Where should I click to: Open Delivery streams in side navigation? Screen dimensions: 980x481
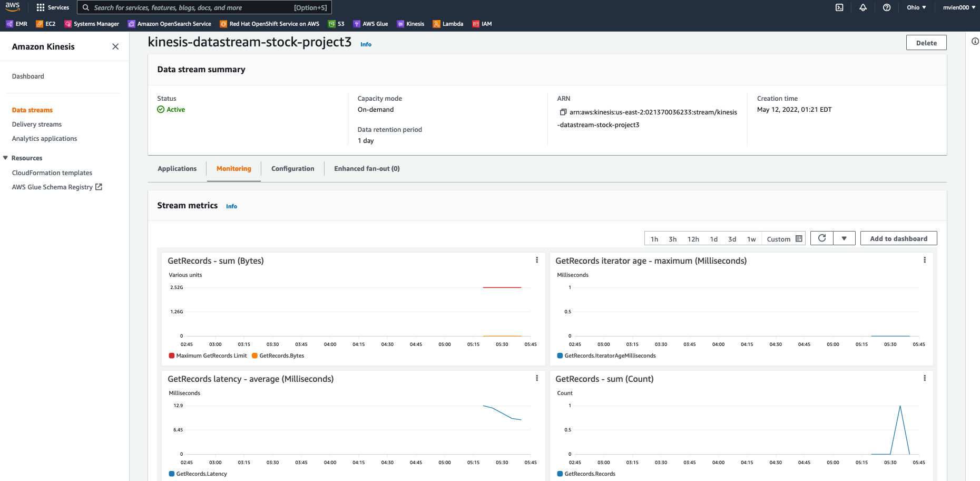coord(37,124)
